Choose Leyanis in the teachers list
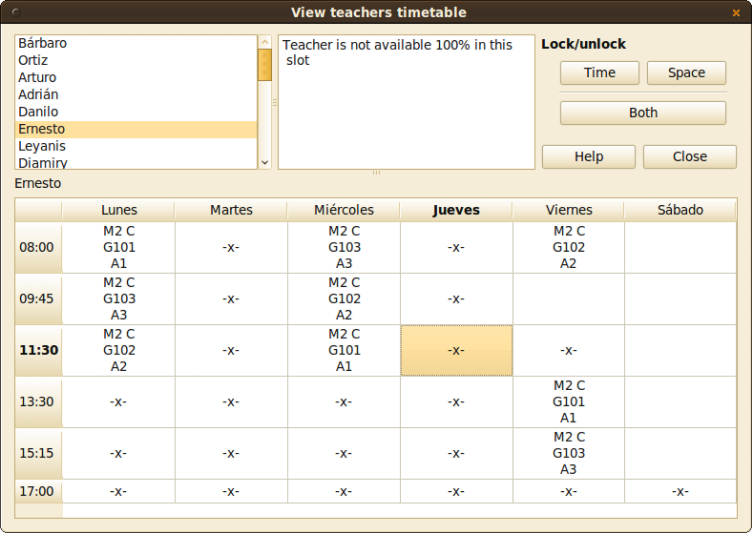 [x=136, y=146]
